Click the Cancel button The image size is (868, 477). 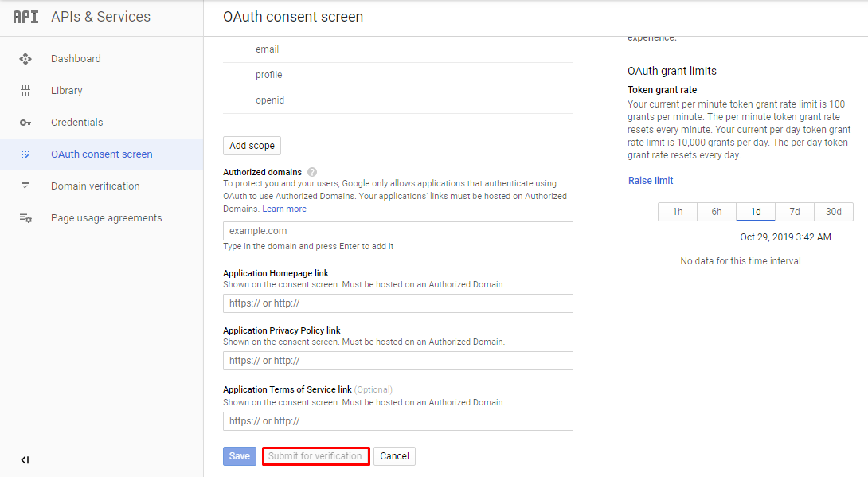click(x=395, y=456)
